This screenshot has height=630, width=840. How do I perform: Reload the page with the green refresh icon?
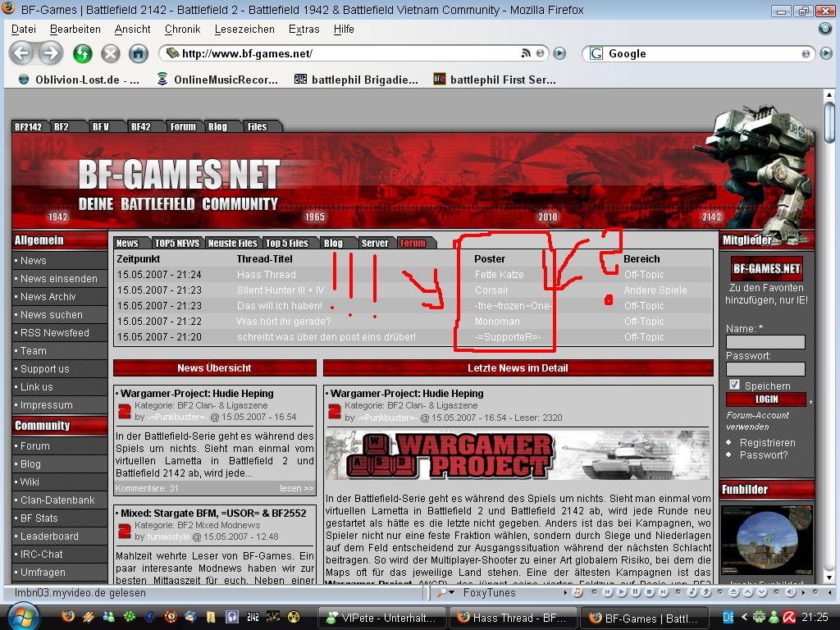83,53
